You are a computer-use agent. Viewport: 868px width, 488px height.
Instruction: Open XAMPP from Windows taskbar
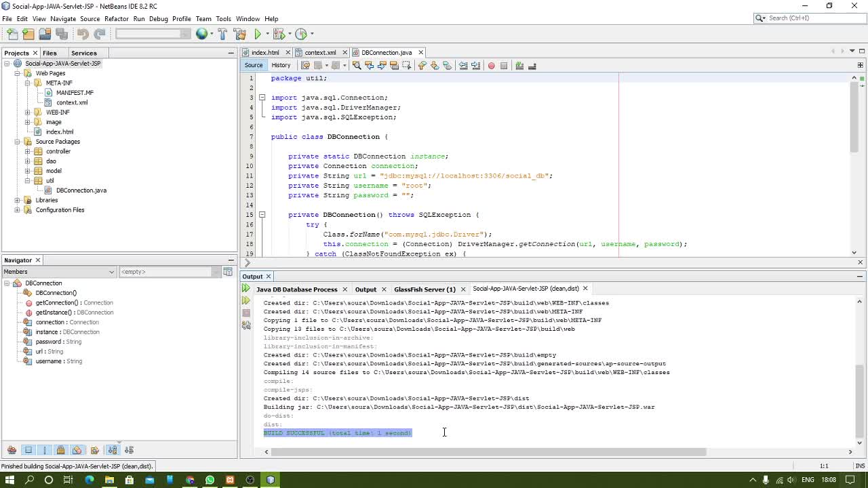click(230, 480)
